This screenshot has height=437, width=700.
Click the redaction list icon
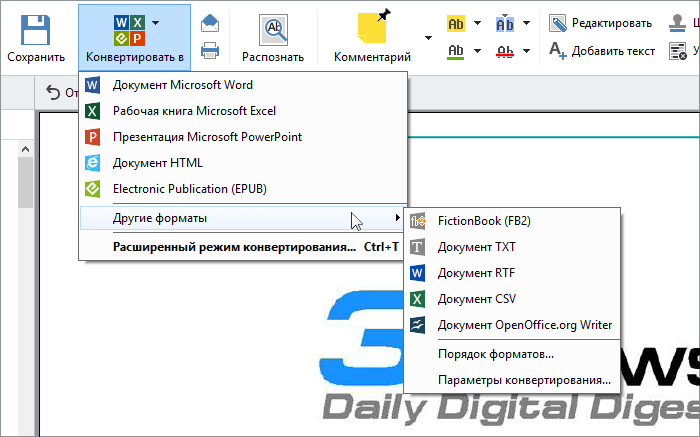coord(677,51)
